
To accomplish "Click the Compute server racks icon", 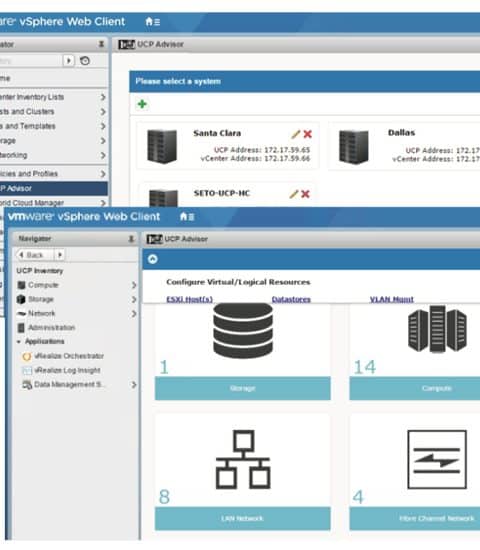I will tap(437, 329).
